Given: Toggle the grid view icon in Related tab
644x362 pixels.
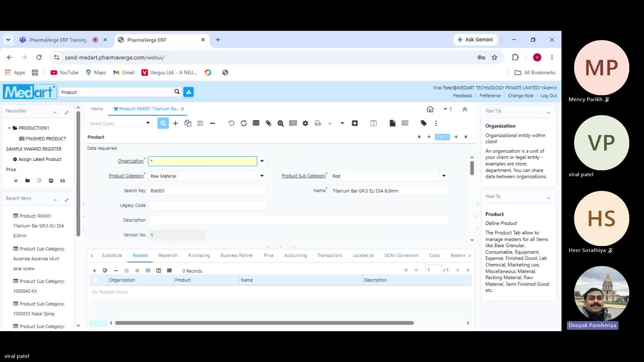Looking at the screenshot, I should coord(169,271).
